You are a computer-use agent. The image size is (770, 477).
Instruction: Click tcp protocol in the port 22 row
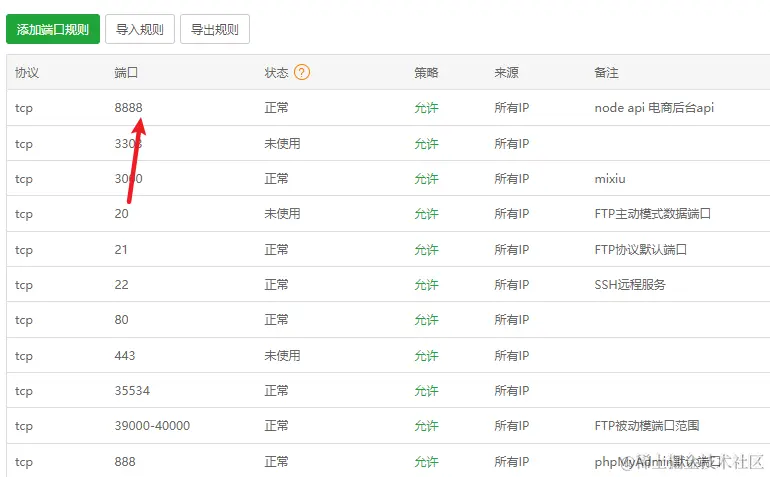click(24, 285)
